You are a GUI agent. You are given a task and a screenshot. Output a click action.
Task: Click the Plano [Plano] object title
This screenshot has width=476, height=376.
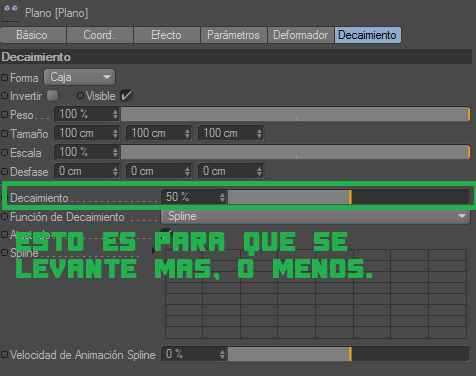point(57,13)
